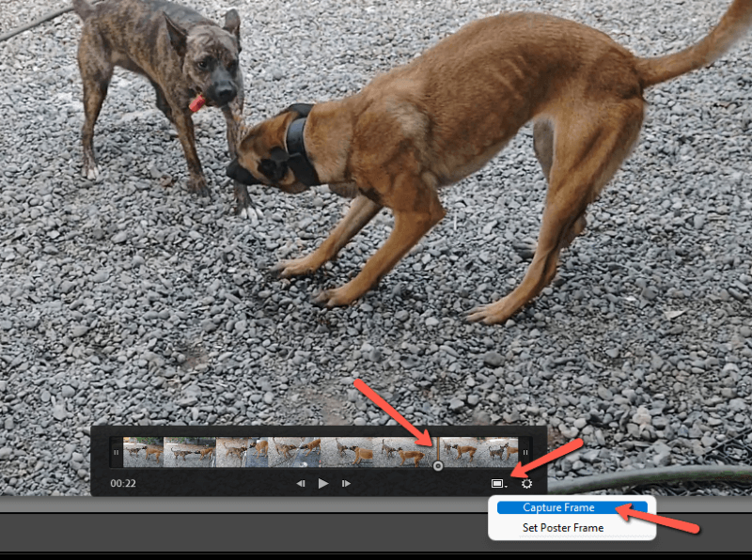This screenshot has height=560, width=752.
Task: Play the video clip
Action: pos(323,483)
